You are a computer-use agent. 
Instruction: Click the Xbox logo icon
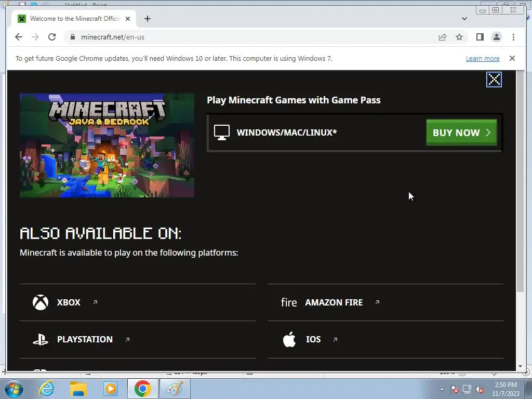[x=41, y=302]
